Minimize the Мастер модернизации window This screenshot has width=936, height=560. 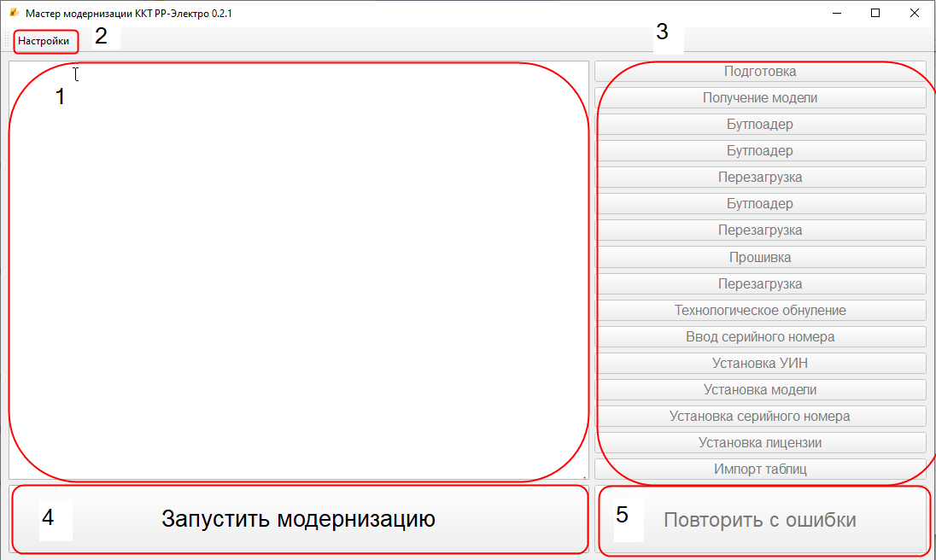[836, 14]
